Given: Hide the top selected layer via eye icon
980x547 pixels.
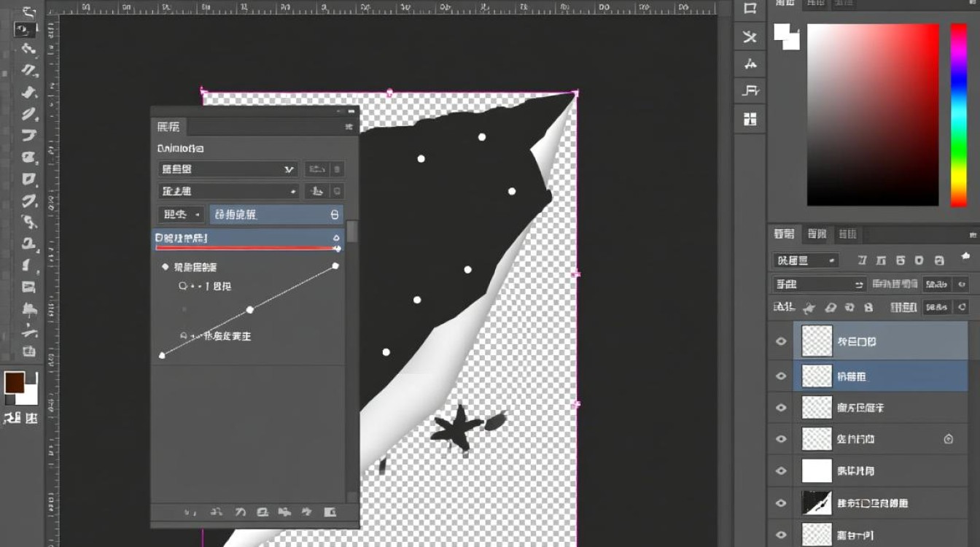Looking at the screenshot, I should click(781, 341).
